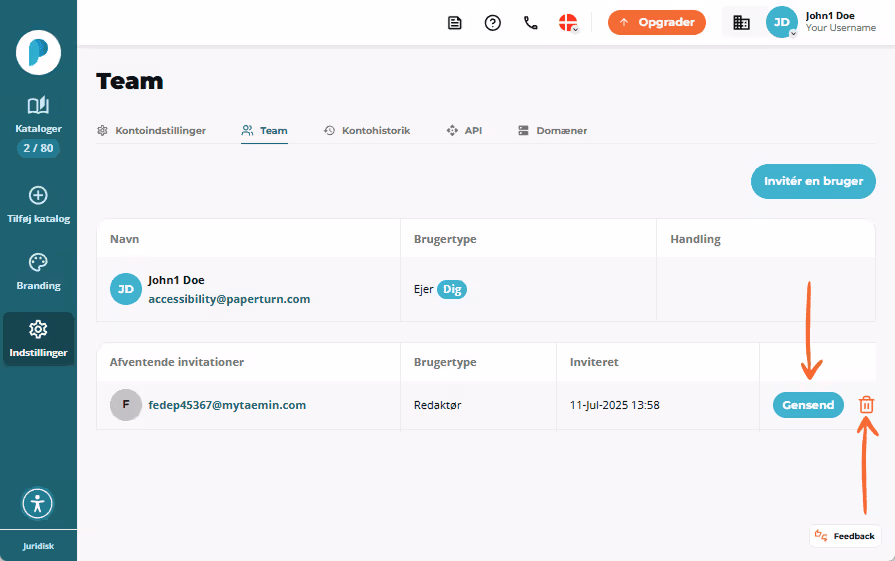Open the document icon in the top bar

click(454, 23)
